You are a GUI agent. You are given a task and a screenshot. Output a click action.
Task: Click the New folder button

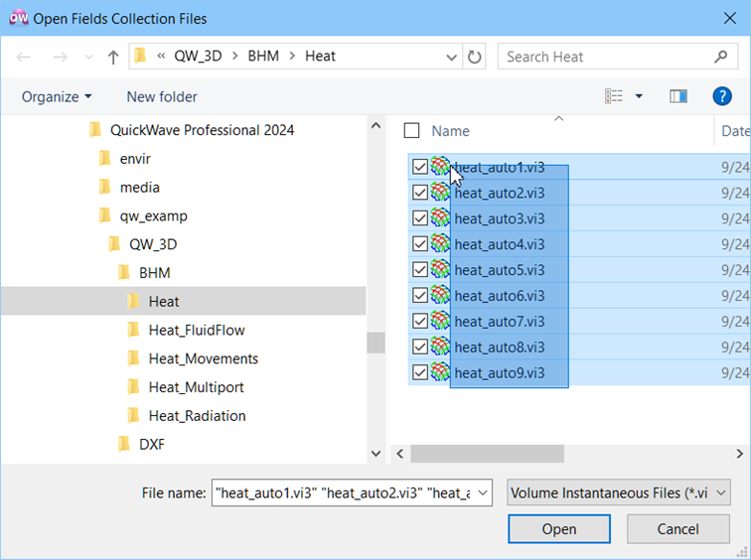click(x=161, y=96)
